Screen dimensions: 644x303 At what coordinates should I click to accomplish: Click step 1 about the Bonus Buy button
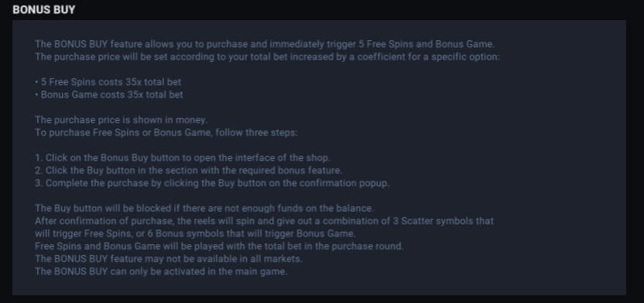coord(183,158)
